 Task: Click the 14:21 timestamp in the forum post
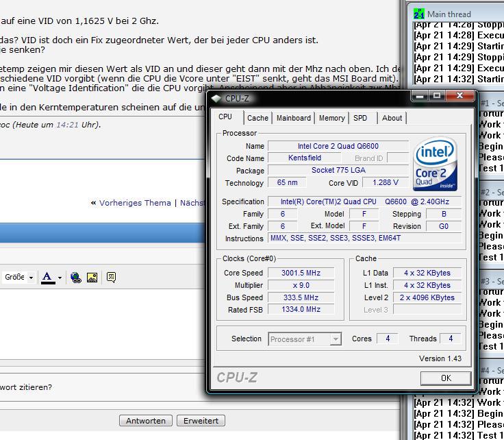pyautogui.click(x=67, y=125)
